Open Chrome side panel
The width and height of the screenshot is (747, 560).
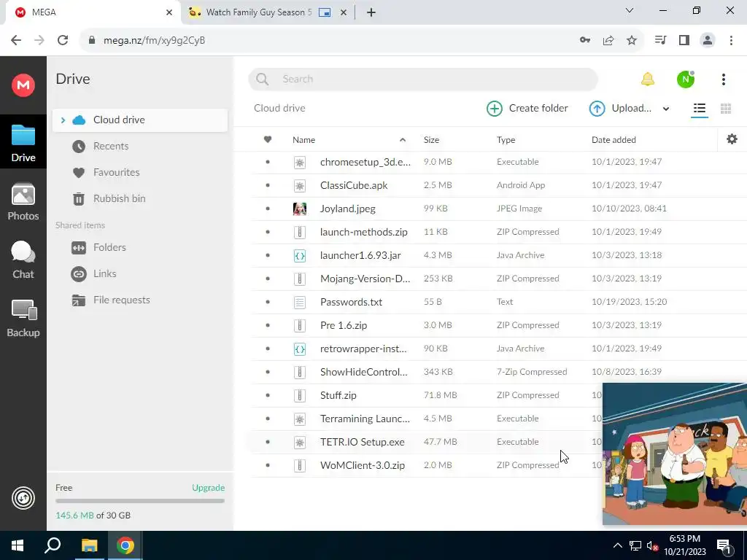point(684,40)
